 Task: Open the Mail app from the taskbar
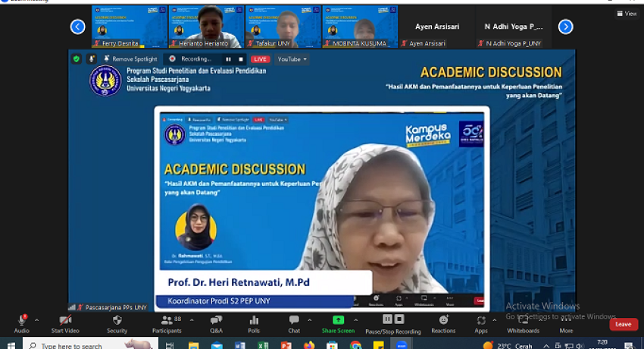[x=217, y=345]
